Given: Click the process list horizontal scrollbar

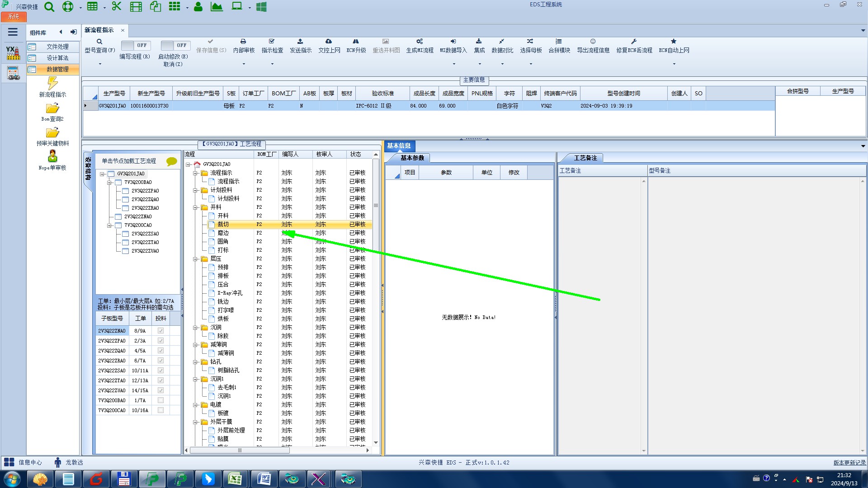Looking at the screenshot, I should coord(240,450).
